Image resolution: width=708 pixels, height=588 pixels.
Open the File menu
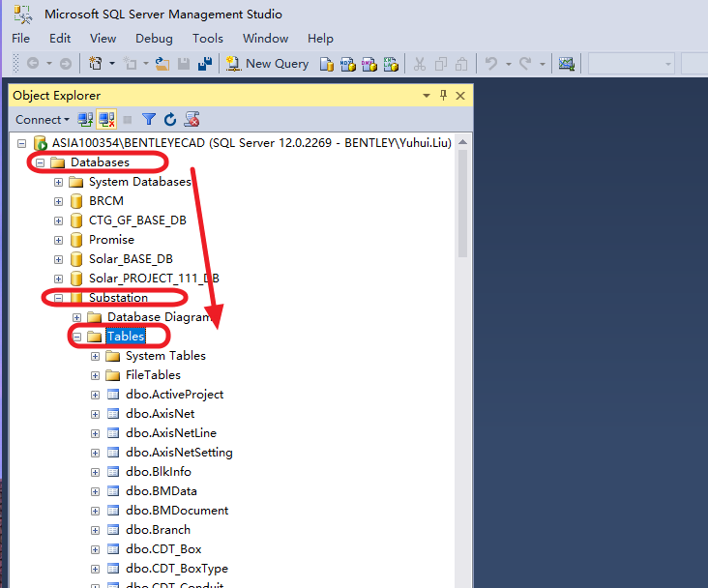click(x=20, y=39)
